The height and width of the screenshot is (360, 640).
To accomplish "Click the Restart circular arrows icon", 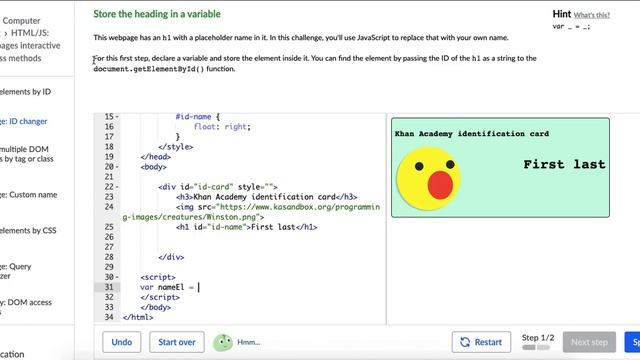I will pyautogui.click(x=465, y=342).
